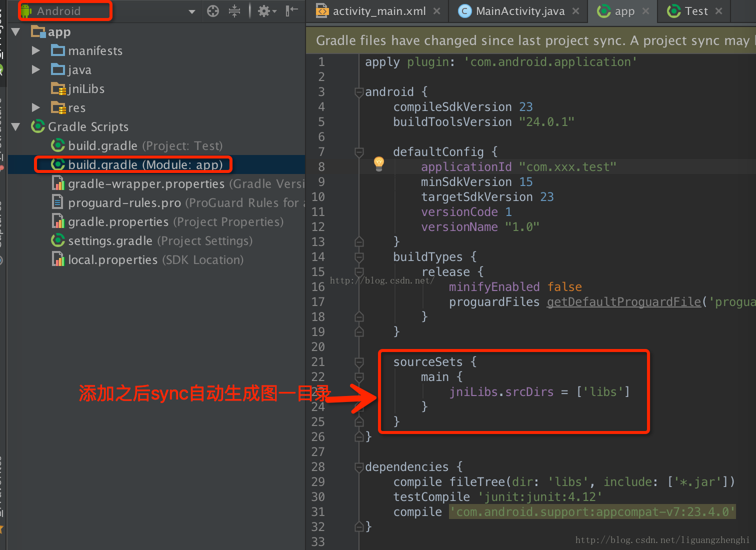Image resolution: width=756 pixels, height=550 pixels.
Task: Close the activity_main.xml tab
Action: (x=437, y=11)
